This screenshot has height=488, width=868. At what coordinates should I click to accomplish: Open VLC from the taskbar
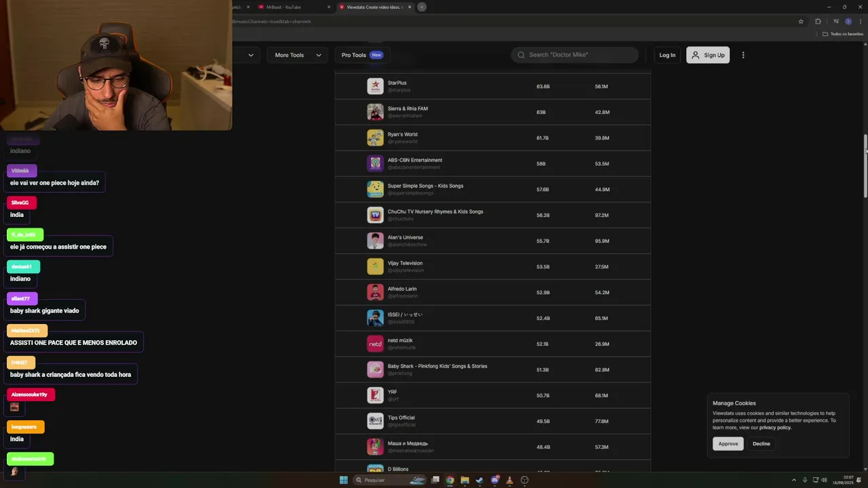(509, 480)
